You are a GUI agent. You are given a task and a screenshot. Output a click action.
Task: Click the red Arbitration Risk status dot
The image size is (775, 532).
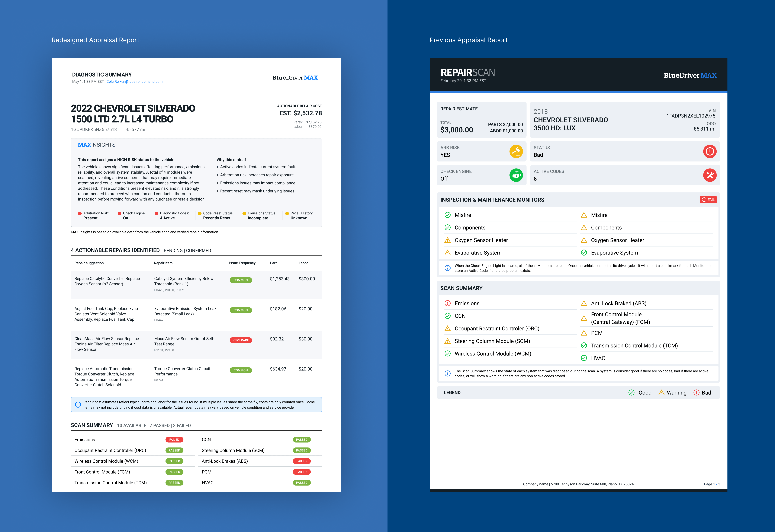(80, 214)
